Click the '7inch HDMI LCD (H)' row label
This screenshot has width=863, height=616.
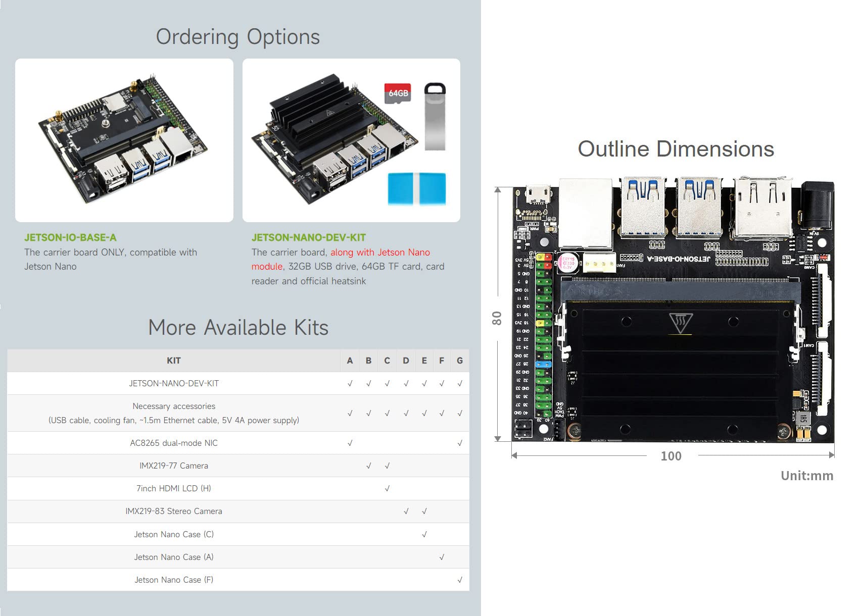point(174,488)
